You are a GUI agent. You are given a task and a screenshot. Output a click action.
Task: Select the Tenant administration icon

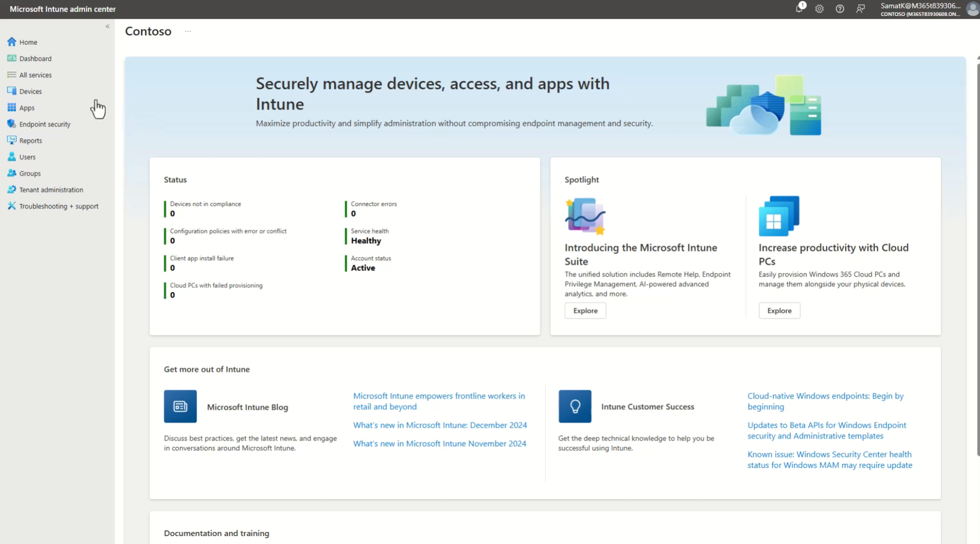(11, 190)
